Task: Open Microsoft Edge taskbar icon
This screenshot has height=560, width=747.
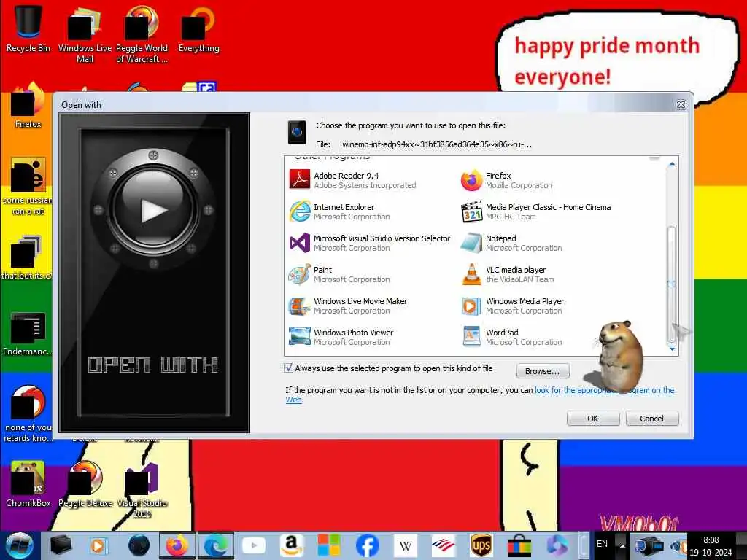Action: coord(215,545)
